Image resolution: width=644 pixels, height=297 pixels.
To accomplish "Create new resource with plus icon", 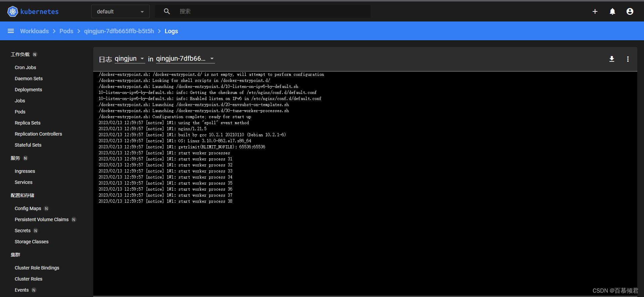I will point(595,11).
